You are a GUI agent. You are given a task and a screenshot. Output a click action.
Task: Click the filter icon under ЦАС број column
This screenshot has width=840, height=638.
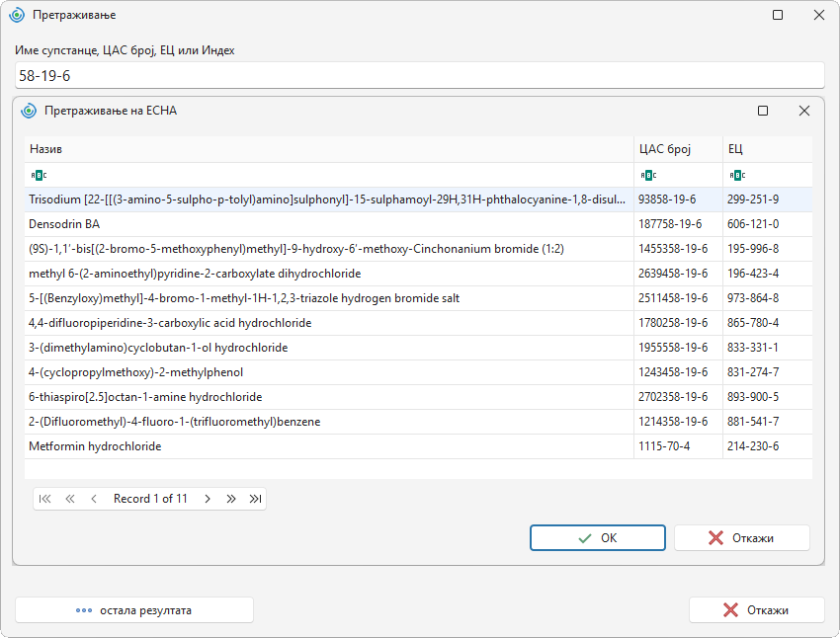[648, 175]
